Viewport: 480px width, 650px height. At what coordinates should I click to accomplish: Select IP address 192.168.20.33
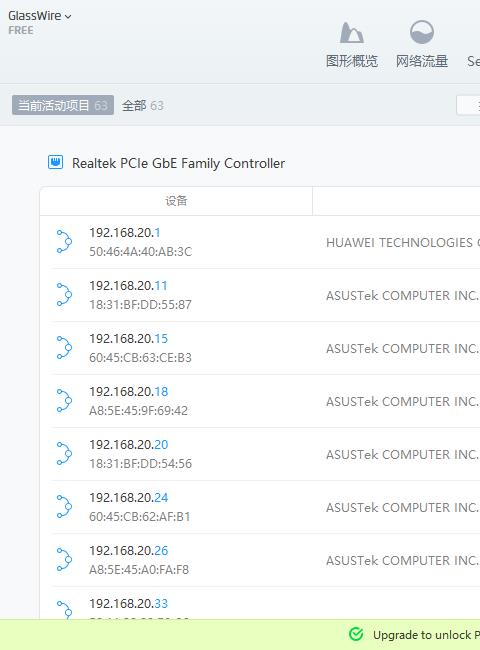pyautogui.click(x=128, y=604)
